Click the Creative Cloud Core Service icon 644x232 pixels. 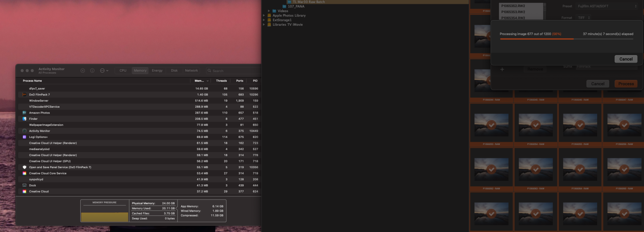pyautogui.click(x=24, y=173)
